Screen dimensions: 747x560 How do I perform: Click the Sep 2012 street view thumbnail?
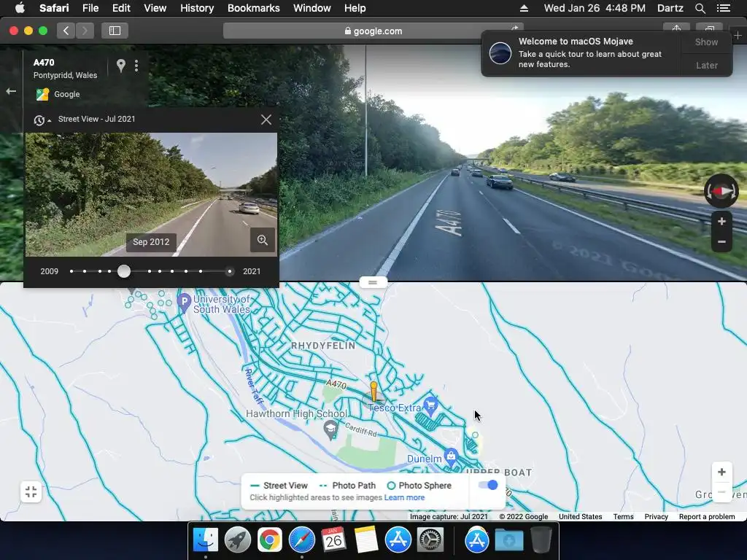151,195
